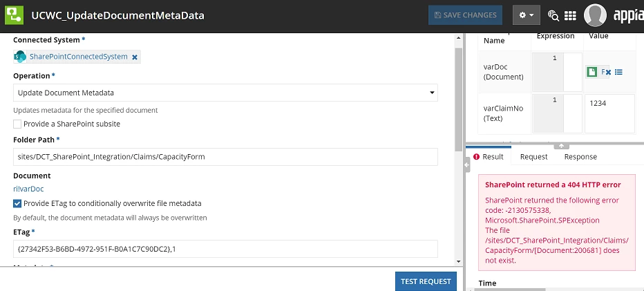Open the user profile avatar
Viewport: 644px width, 291px height.
pos(595,16)
